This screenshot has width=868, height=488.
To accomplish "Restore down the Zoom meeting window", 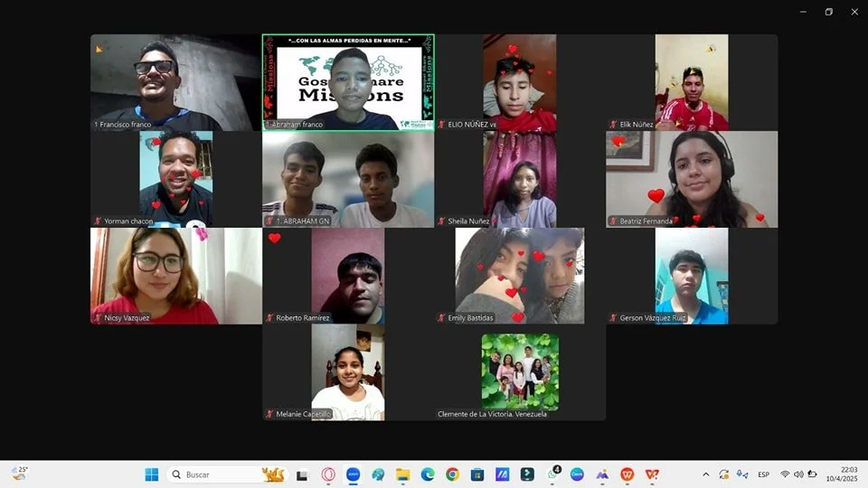I will [x=829, y=12].
